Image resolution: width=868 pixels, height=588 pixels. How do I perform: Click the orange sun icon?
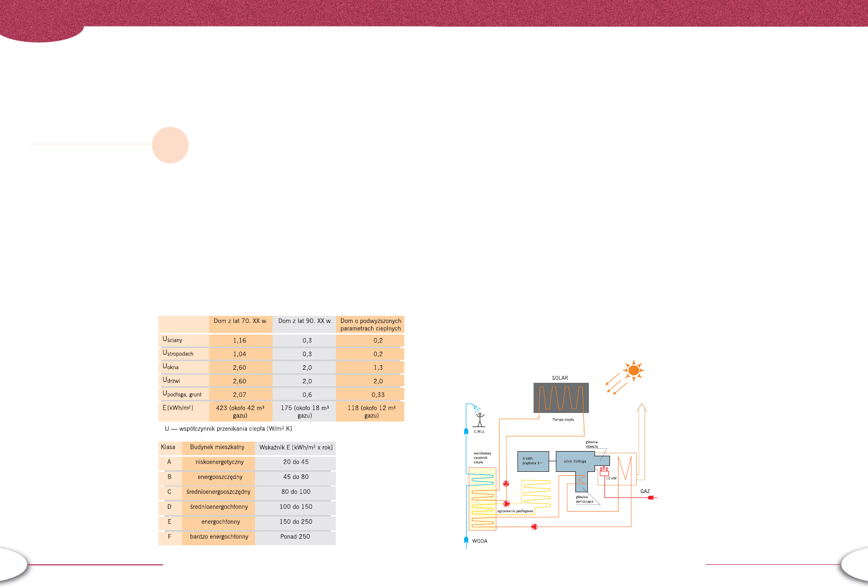(634, 371)
